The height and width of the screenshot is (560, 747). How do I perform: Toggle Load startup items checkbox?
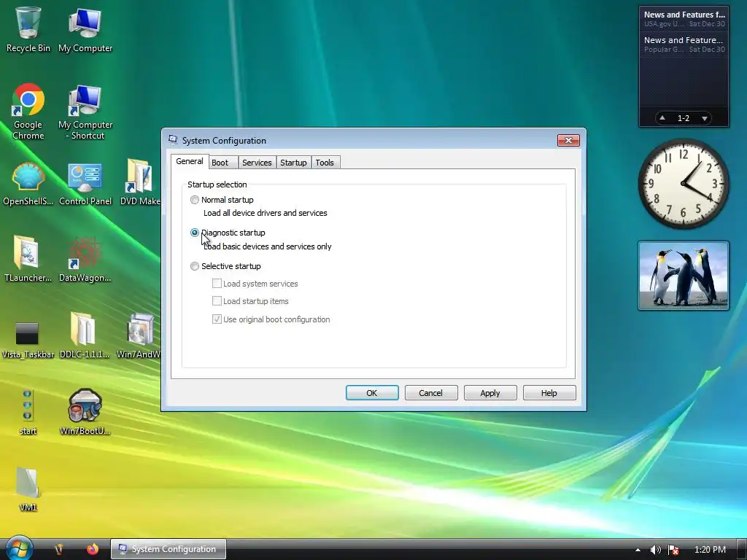coord(217,301)
